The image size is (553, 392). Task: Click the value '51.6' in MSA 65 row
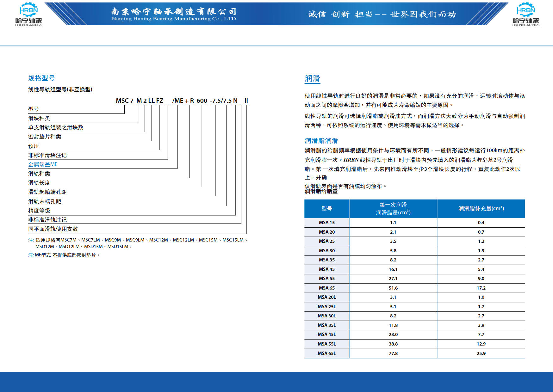point(393,288)
